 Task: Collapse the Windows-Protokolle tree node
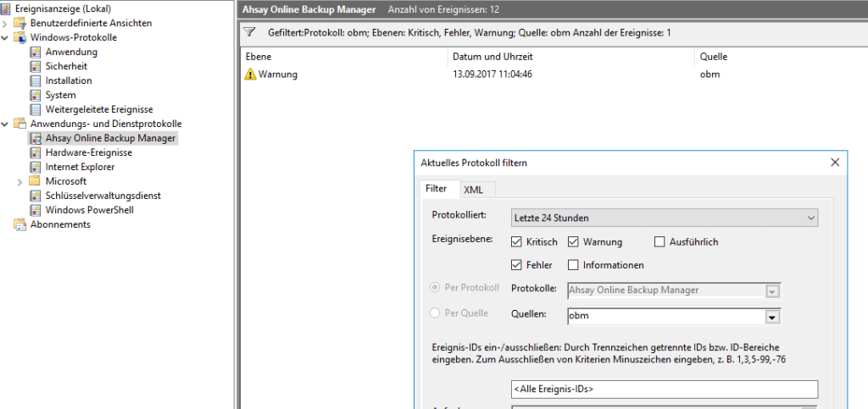point(5,37)
